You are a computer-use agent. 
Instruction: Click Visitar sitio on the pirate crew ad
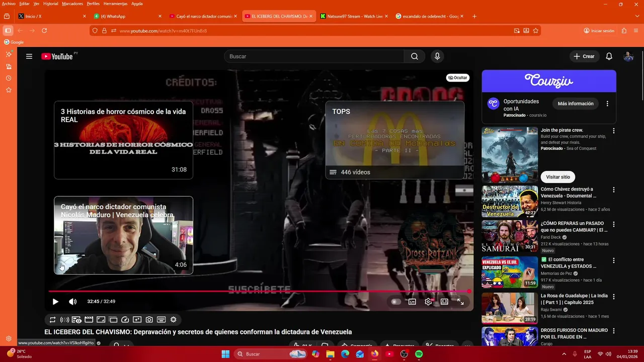558,177
